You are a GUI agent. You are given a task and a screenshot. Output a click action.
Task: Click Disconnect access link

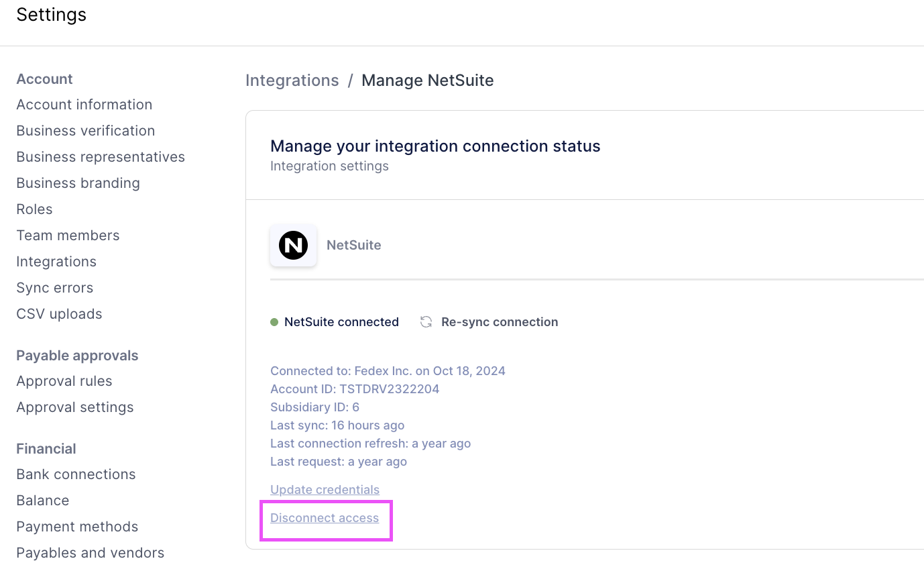click(x=325, y=518)
